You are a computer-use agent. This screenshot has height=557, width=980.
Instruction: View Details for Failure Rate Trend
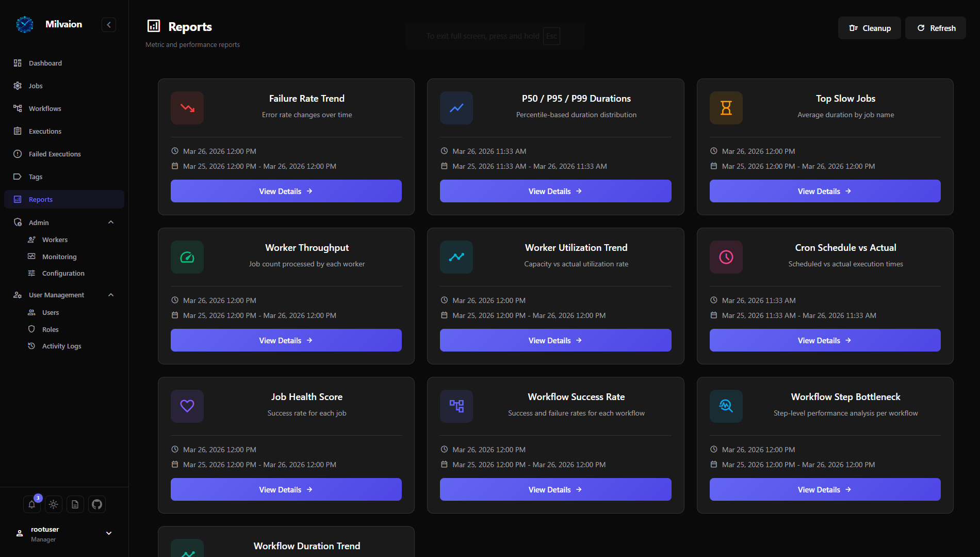pos(286,191)
